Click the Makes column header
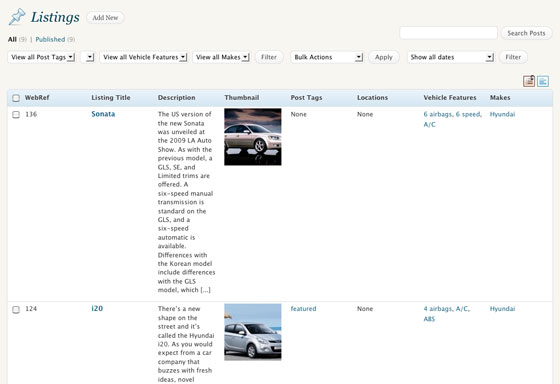The width and height of the screenshot is (560, 384). point(500,98)
